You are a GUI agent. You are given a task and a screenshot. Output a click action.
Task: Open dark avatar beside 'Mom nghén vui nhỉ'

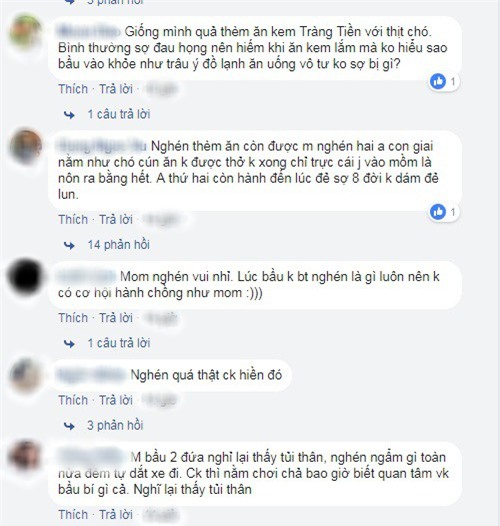pos(26,276)
